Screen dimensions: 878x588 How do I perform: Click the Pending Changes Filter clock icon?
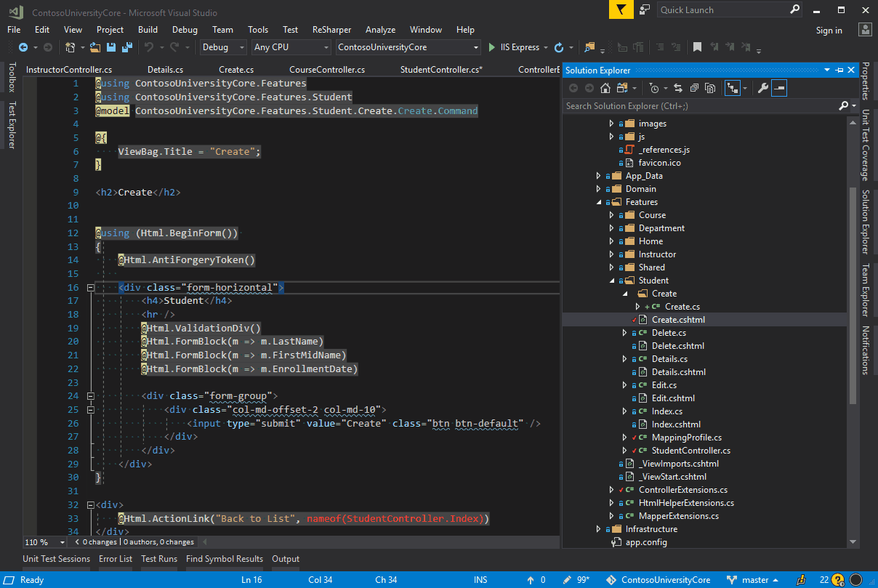[x=654, y=89]
